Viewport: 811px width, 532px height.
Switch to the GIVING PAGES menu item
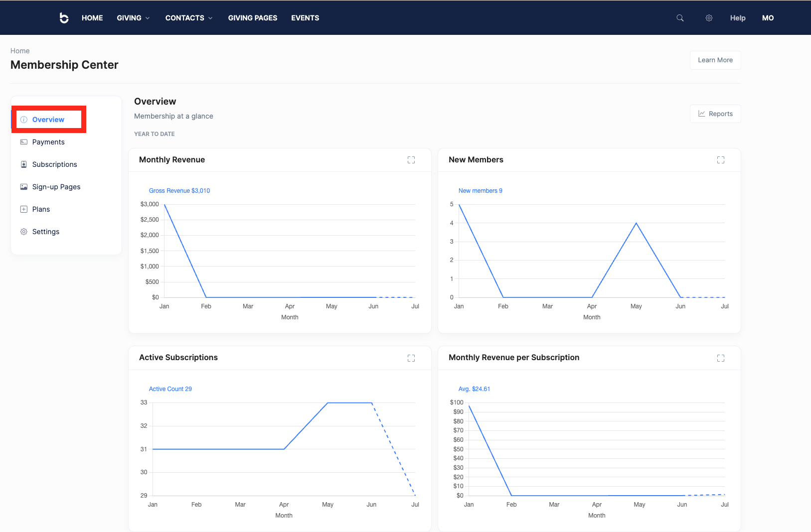[252, 17]
